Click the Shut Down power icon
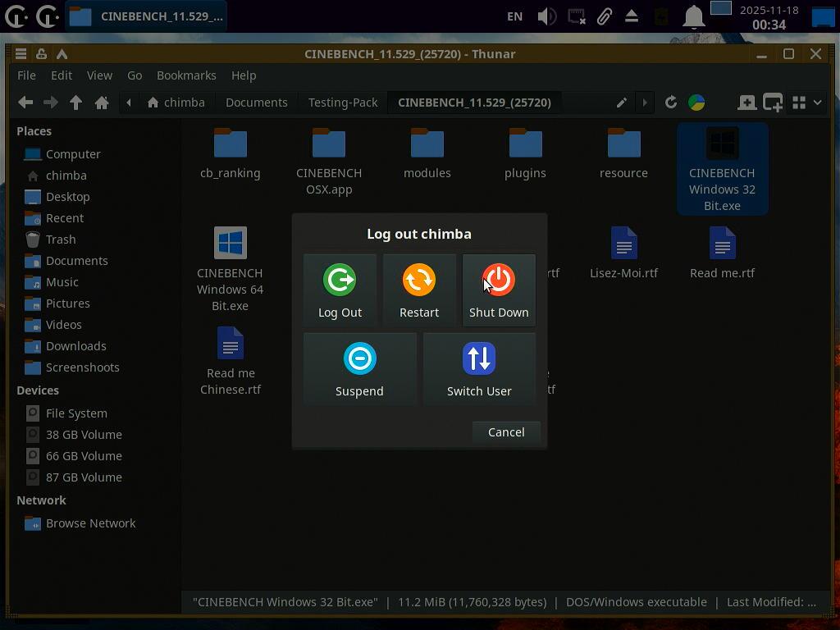Screen dimensions: 840x630 [x=499, y=281]
